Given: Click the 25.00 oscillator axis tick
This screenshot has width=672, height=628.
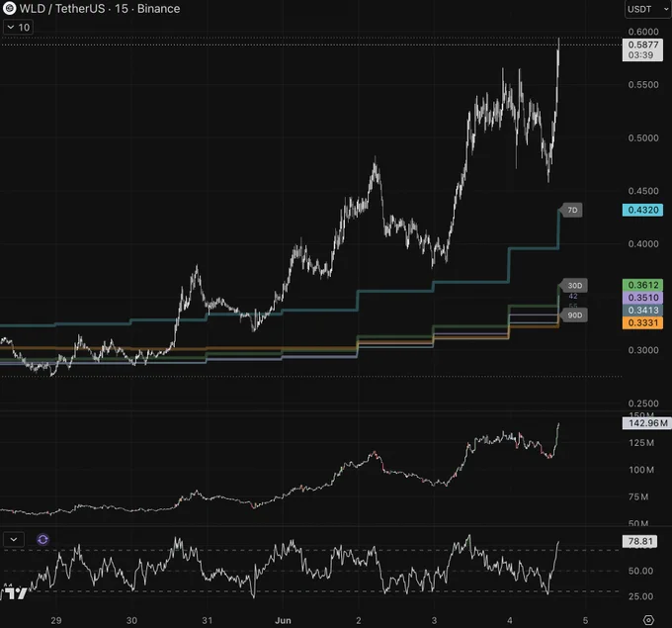Looking at the screenshot, I should coord(640,596).
